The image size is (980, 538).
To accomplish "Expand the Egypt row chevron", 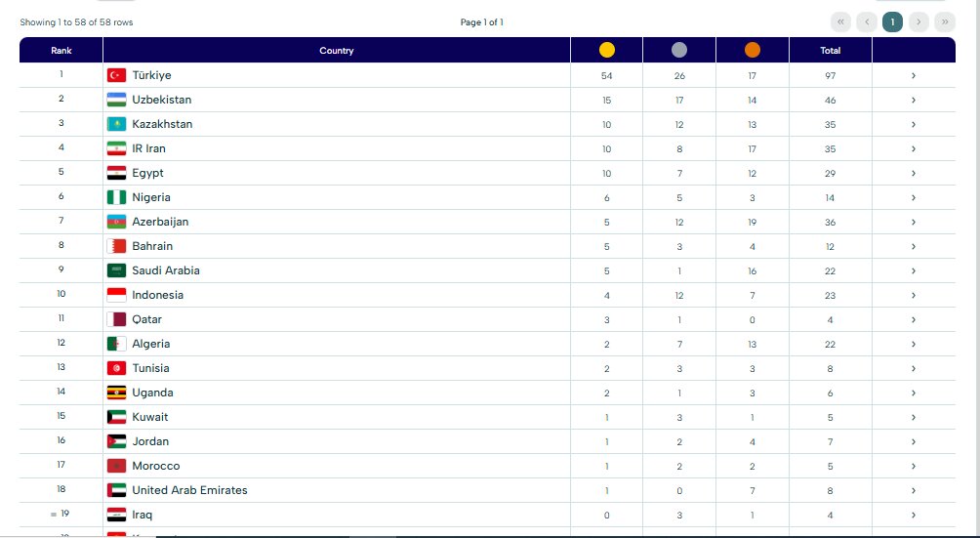I will pos(913,173).
